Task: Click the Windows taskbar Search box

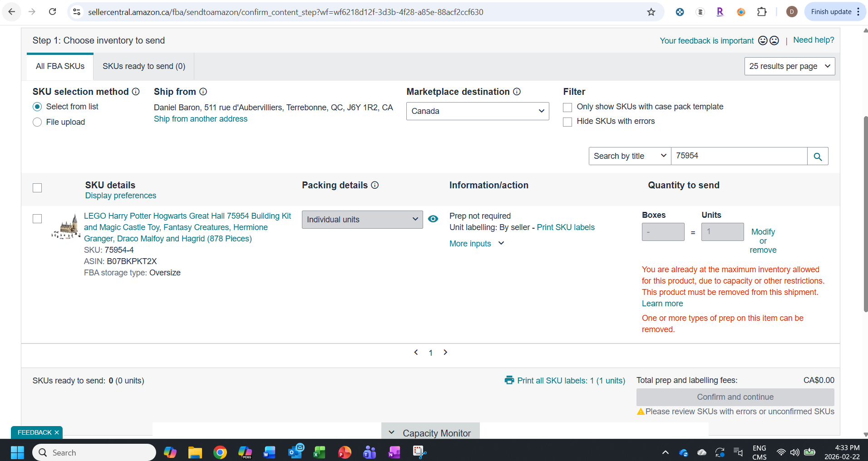Action: [94, 452]
